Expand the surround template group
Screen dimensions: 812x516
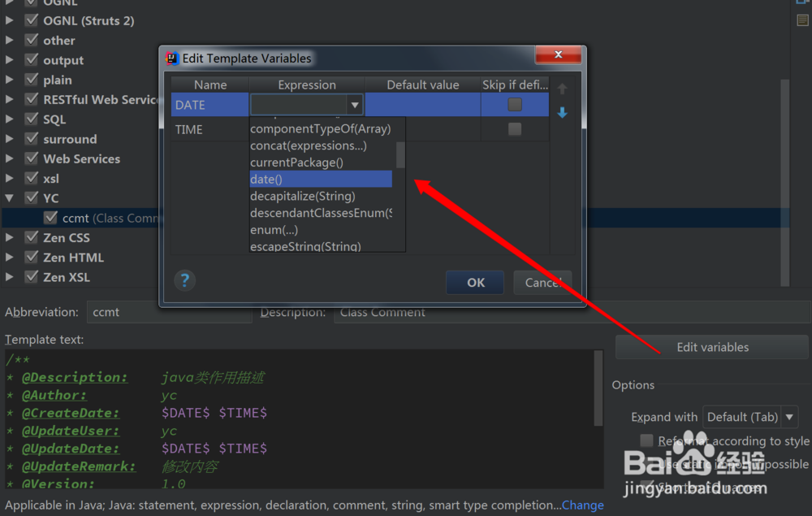tap(11, 138)
